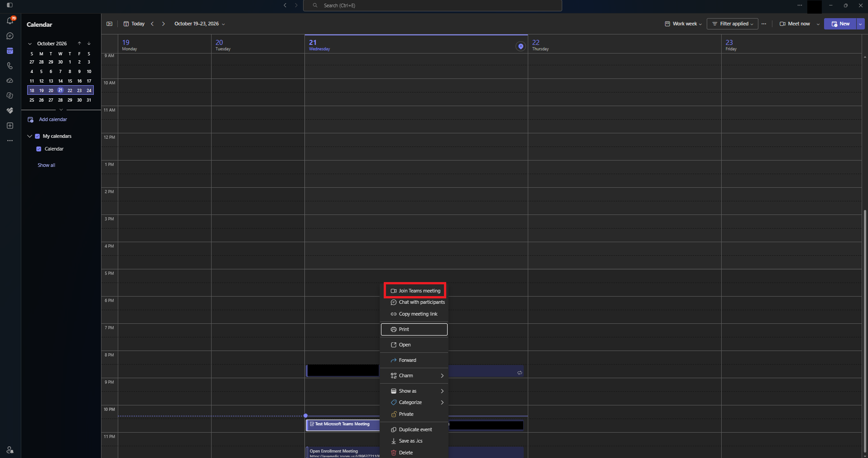Image resolution: width=868 pixels, height=458 pixels.
Task: Click the Add calendar link
Action: coord(48,119)
